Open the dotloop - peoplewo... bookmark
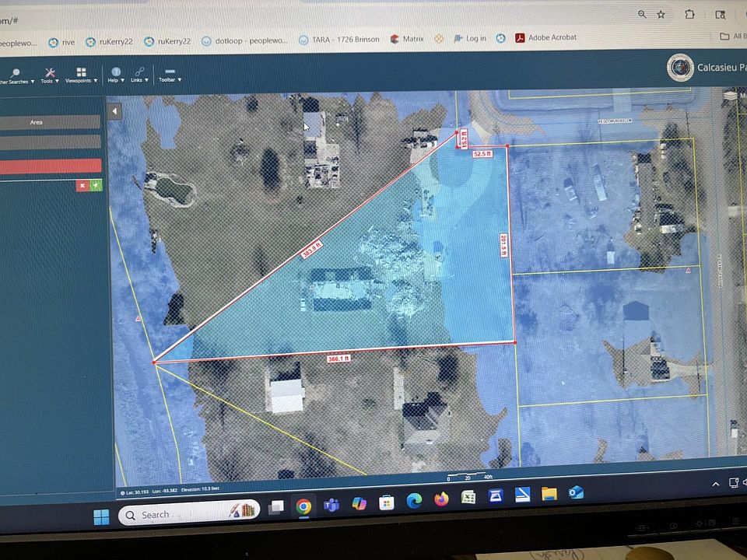 pos(245,41)
